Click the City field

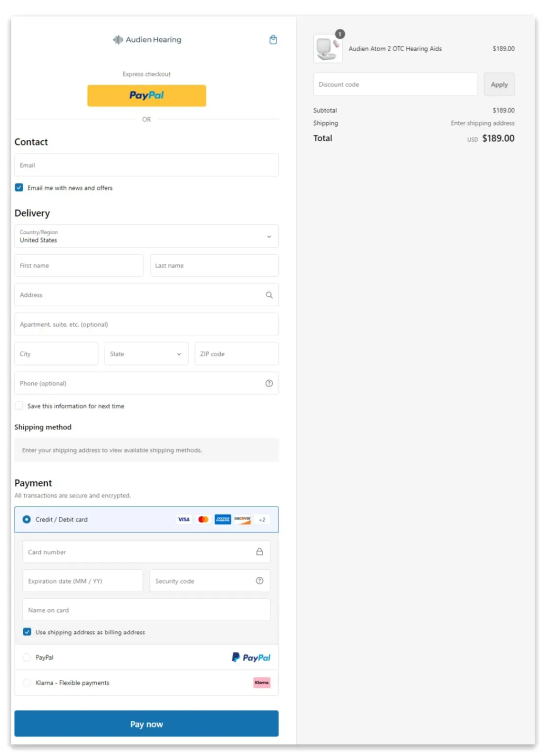point(56,354)
